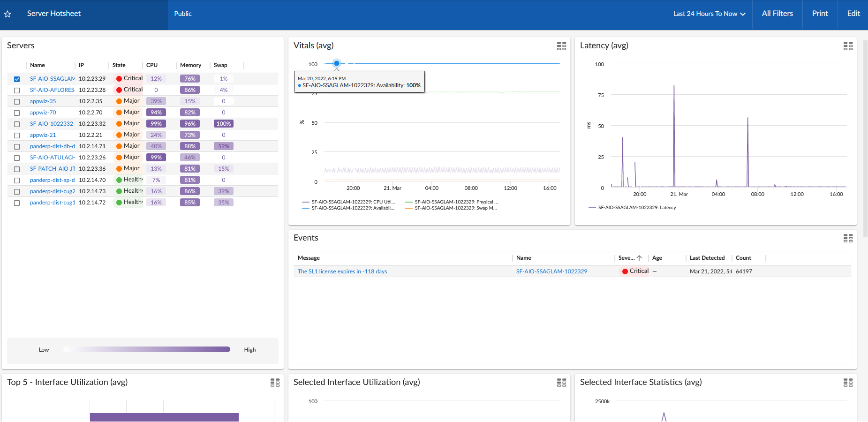Open Top 5 Interface Utilization widget options icon
Screen dimensions: 868x422
275,383
